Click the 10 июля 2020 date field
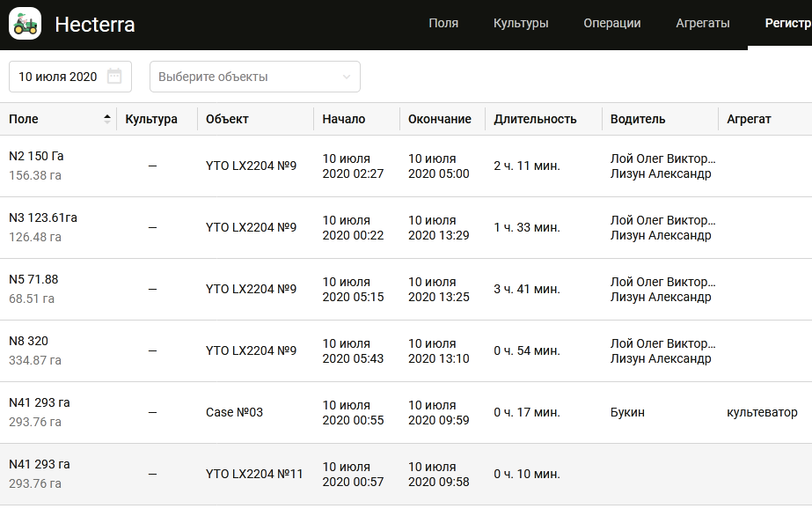812x516 pixels. (x=58, y=77)
